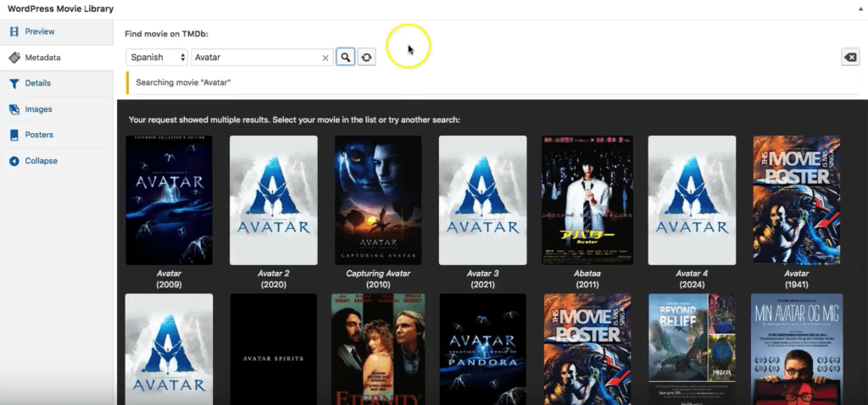Viewport: 868px width, 405px height.
Task: Collapse the sidebar menu
Action: 57,160
